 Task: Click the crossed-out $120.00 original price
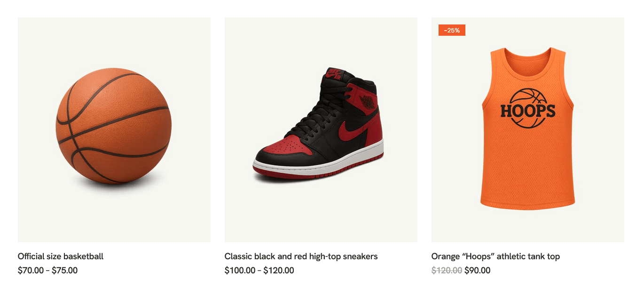(x=447, y=271)
